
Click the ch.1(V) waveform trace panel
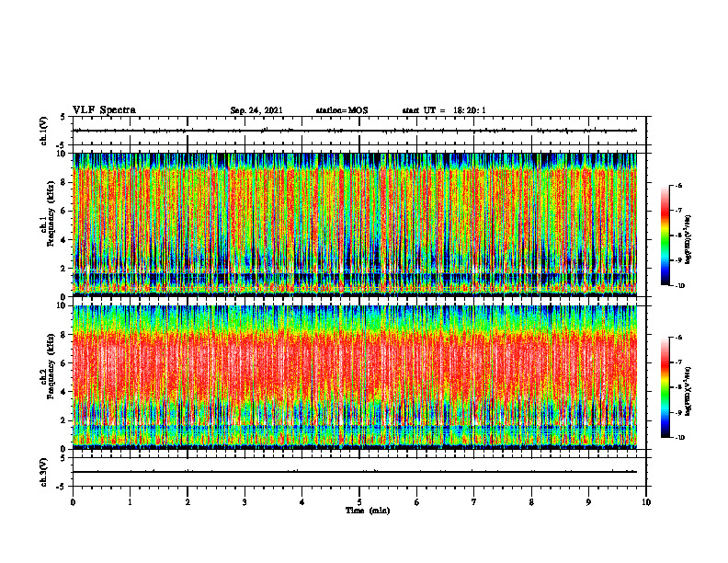click(x=359, y=131)
